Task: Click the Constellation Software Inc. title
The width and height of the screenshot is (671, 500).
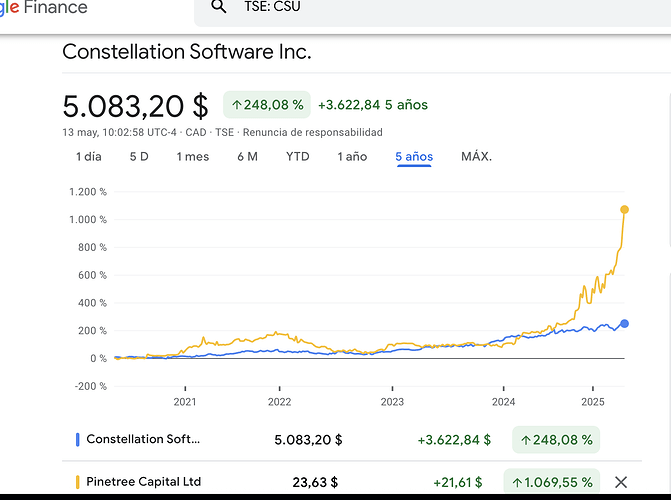Action: [187, 52]
